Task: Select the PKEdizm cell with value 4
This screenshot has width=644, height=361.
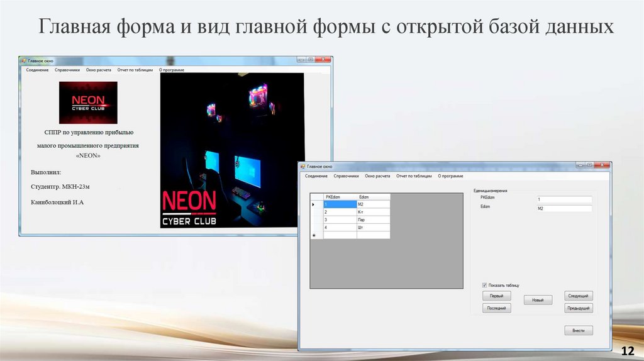Action: tap(340, 228)
